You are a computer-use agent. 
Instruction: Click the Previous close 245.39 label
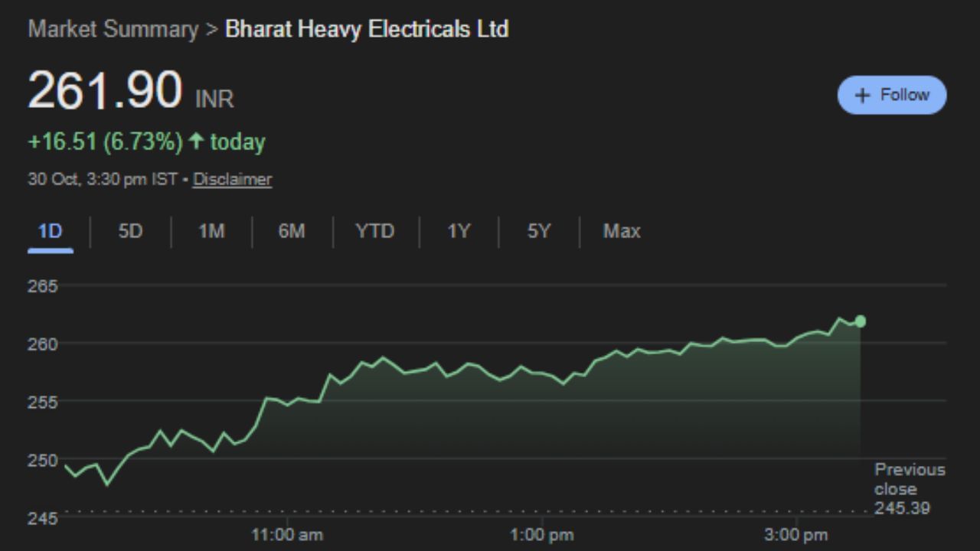(x=910, y=488)
